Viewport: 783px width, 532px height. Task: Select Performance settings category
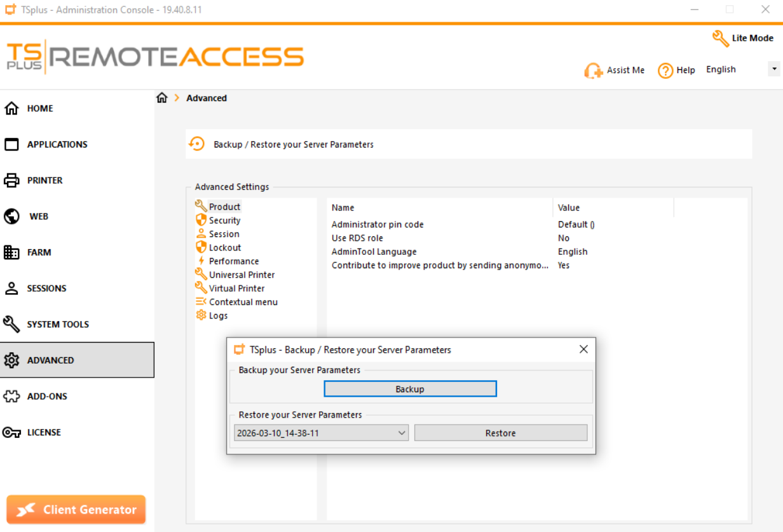[x=234, y=261]
